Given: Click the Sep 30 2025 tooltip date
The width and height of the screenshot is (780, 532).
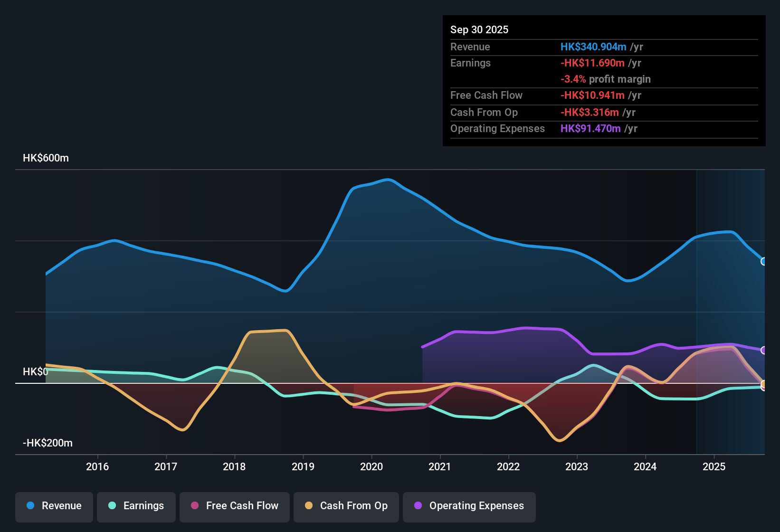Looking at the screenshot, I should tap(479, 29).
